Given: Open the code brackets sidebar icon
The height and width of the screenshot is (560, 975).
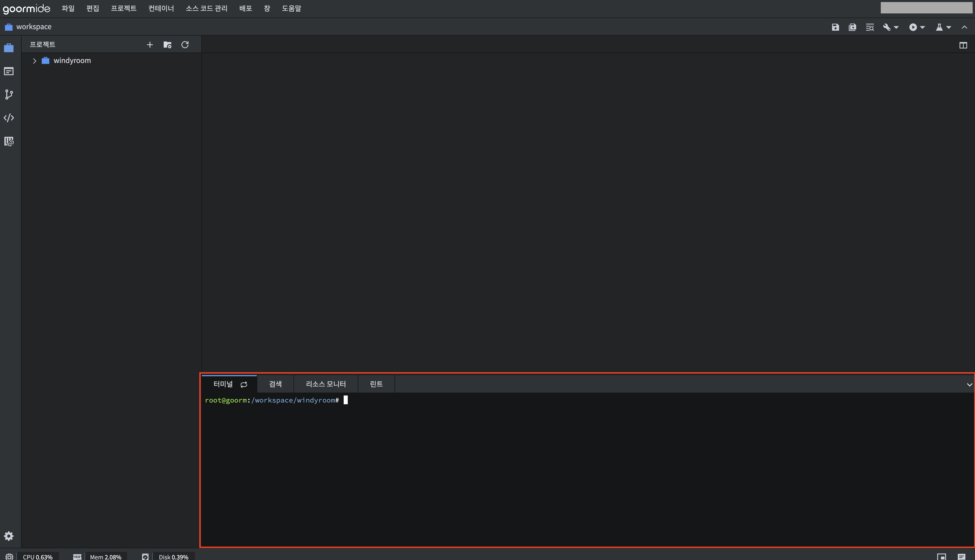Looking at the screenshot, I should point(8,118).
